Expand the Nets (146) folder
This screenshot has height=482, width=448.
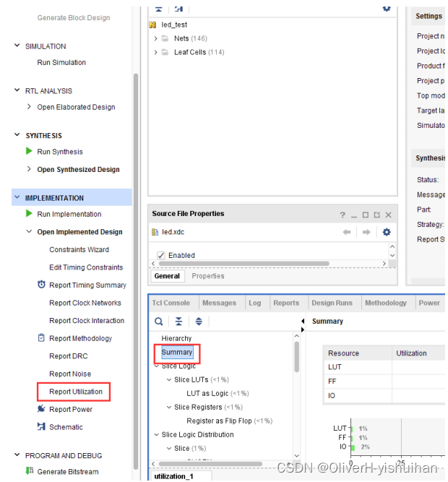[x=155, y=38]
